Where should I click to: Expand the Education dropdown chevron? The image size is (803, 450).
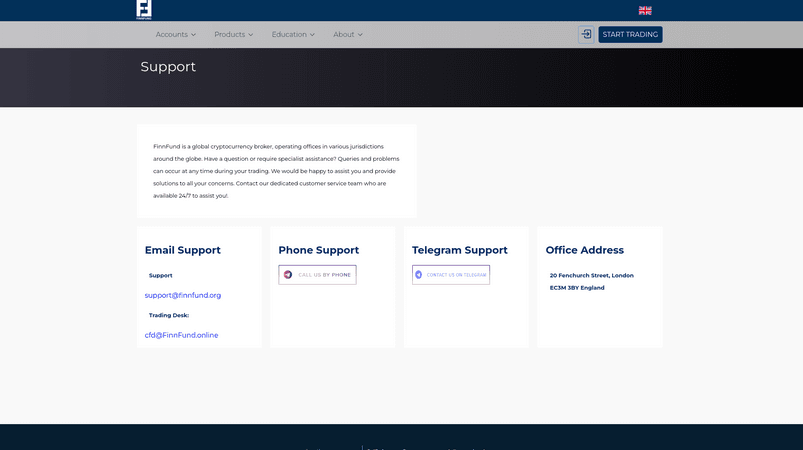click(x=312, y=35)
